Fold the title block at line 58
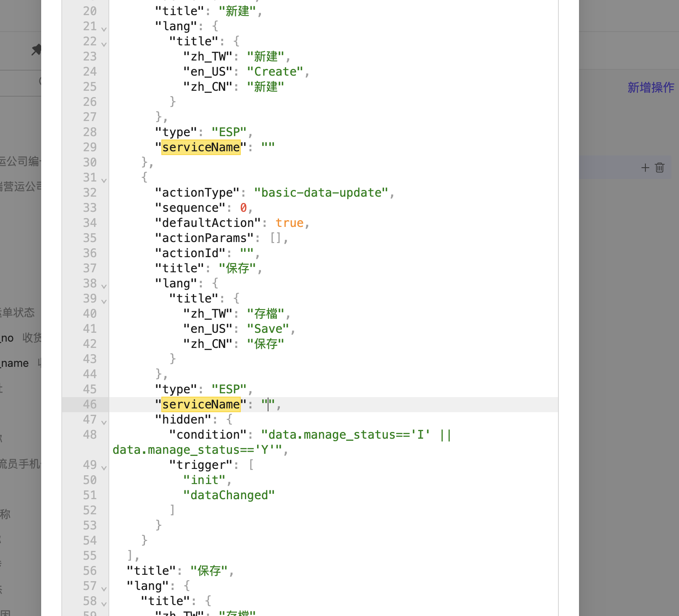The image size is (679, 616). tap(104, 603)
